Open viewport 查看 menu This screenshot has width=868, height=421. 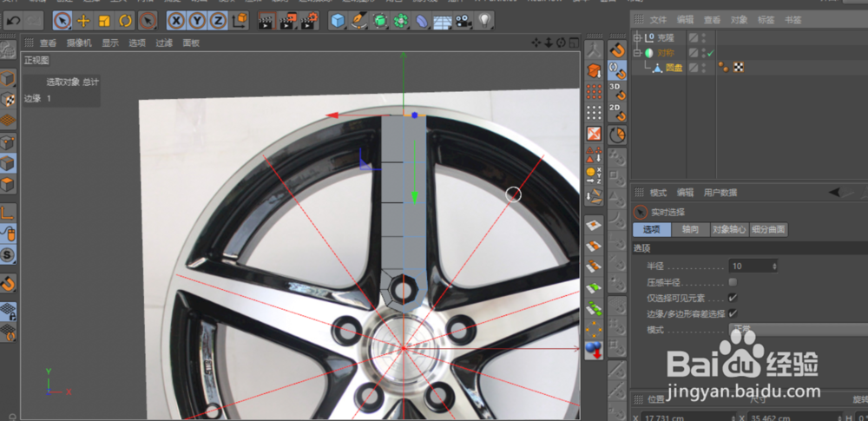[48, 43]
